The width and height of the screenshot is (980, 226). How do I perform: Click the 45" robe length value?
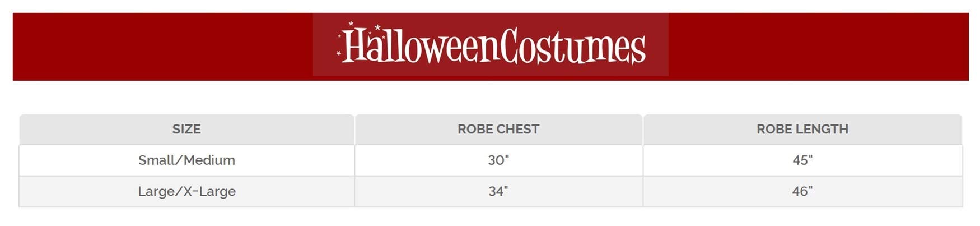[x=802, y=160]
